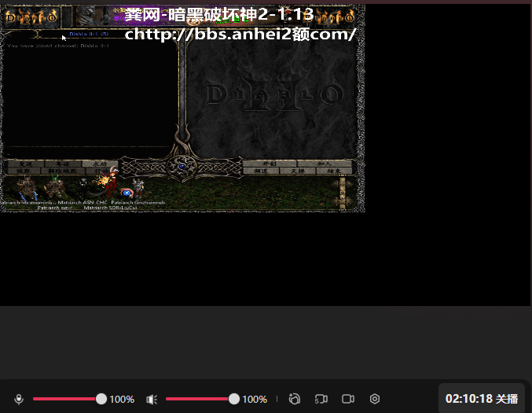Click the 02:10:18 broadcast timer

(x=469, y=399)
